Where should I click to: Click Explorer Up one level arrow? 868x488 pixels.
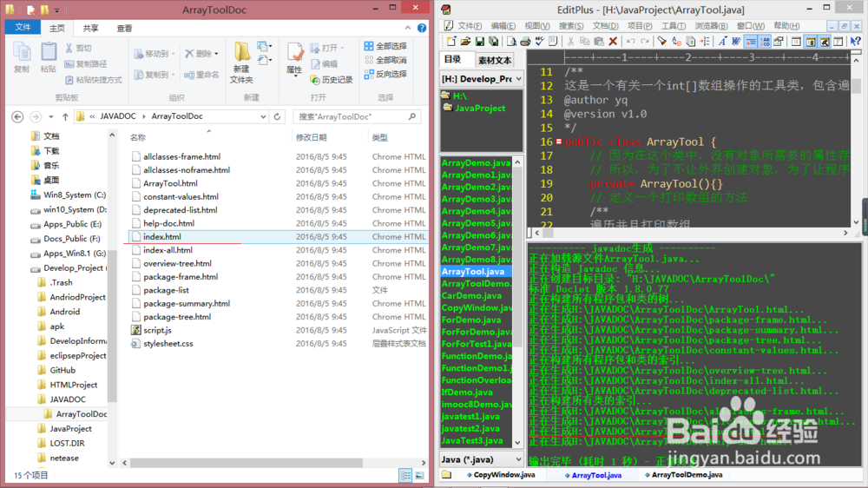point(65,117)
